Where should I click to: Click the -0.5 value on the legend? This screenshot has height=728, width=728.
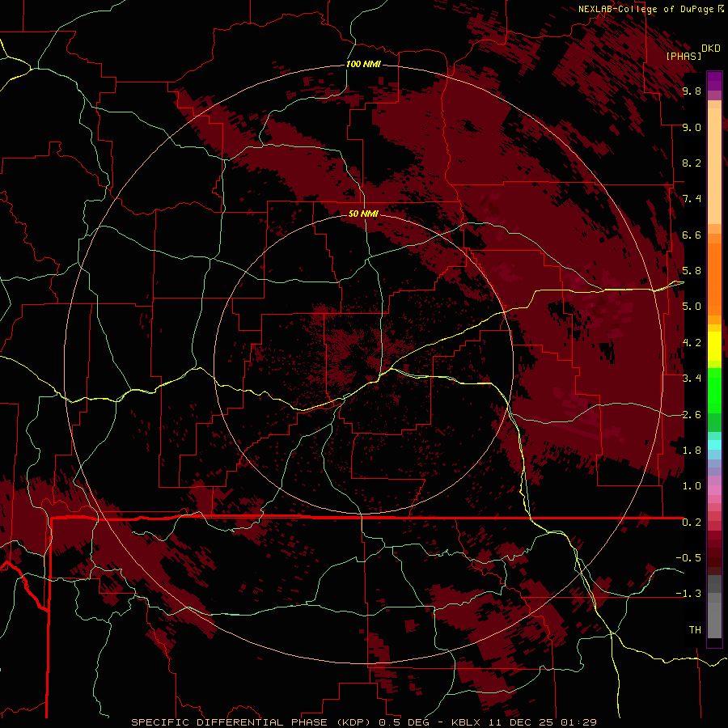[x=688, y=558]
